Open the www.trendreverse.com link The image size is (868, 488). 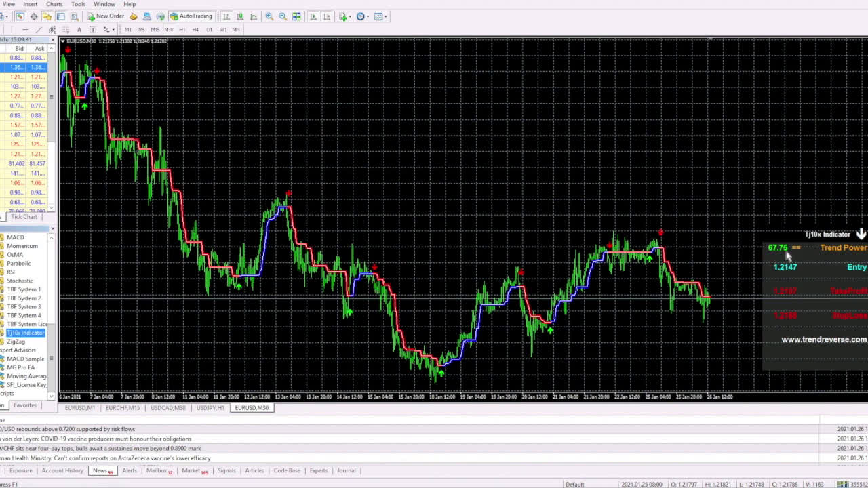coord(823,339)
